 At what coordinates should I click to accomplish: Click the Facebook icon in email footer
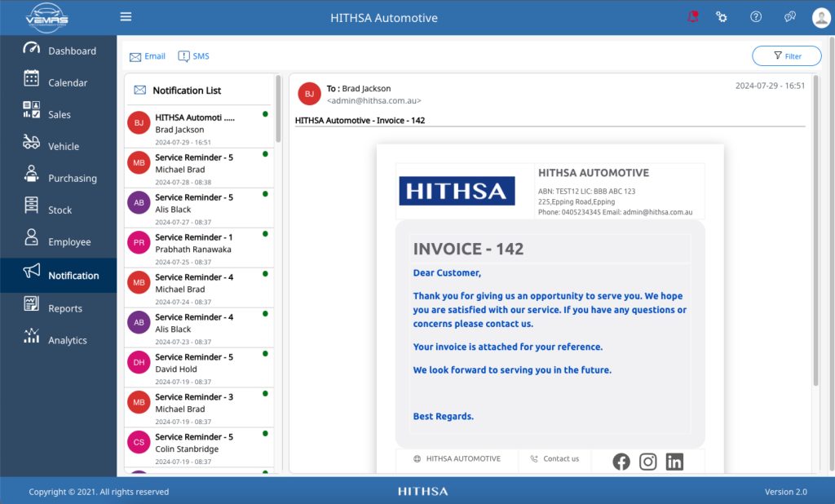[x=621, y=462]
